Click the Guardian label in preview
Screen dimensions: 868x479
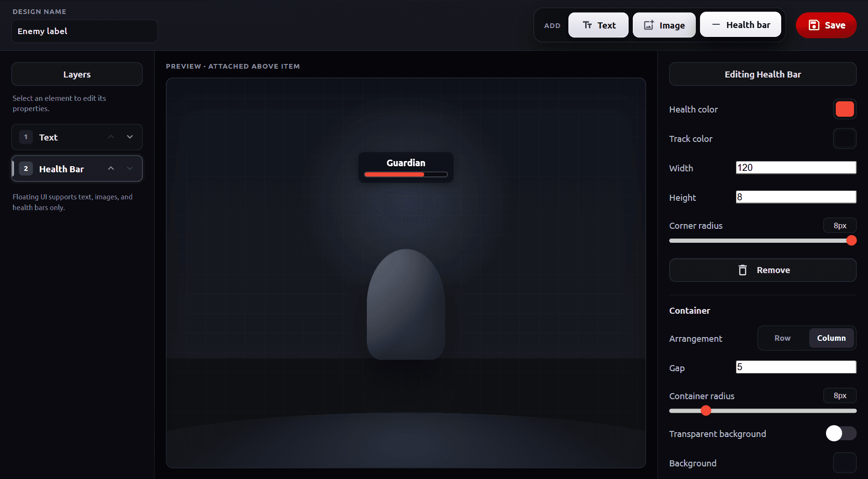coord(406,163)
